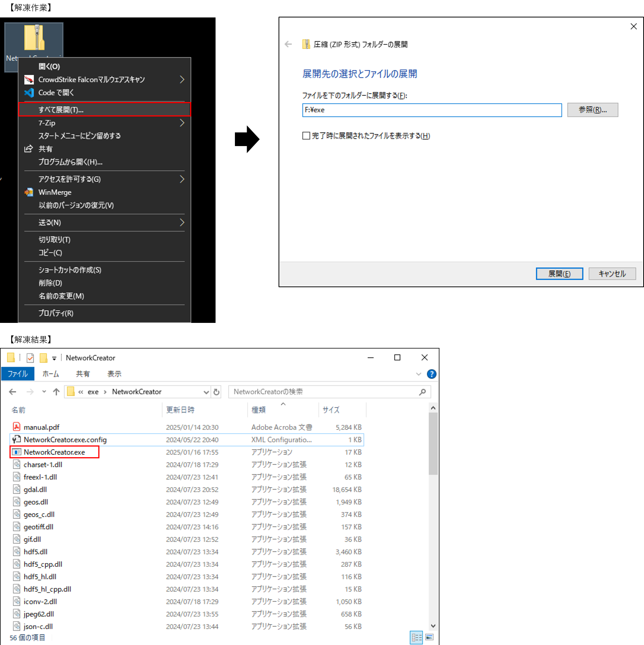
Task: Expand アクセスを許可する(G) submenu arrow
Action: (x=182, y=179)
